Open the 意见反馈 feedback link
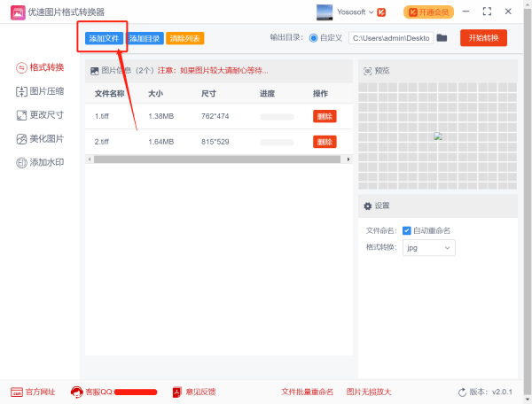The height and width of the screenshot is (404, 532). (x=200, y=392)
